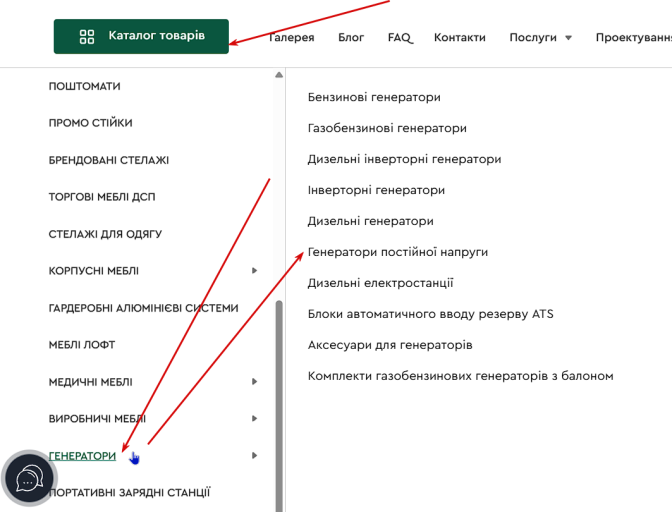Image resolution: width=672 pixels, height=512 pixels.
Task: Open Дизельні генератори subcategory
Action: tap(371, 221)
